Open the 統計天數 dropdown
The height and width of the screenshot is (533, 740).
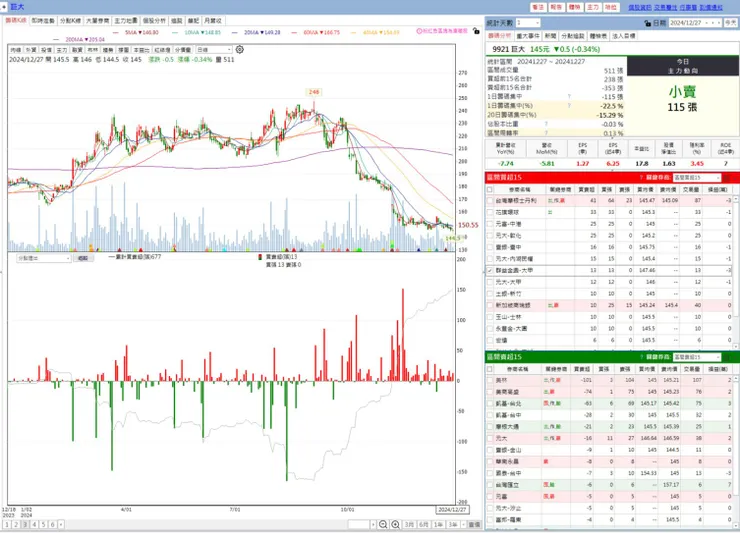(528, 23)
